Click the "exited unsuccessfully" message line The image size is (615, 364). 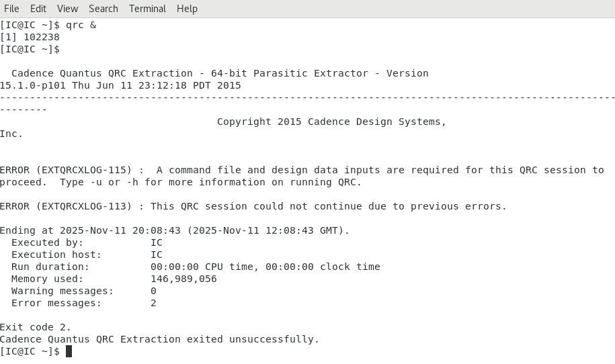tap(159, 339)
